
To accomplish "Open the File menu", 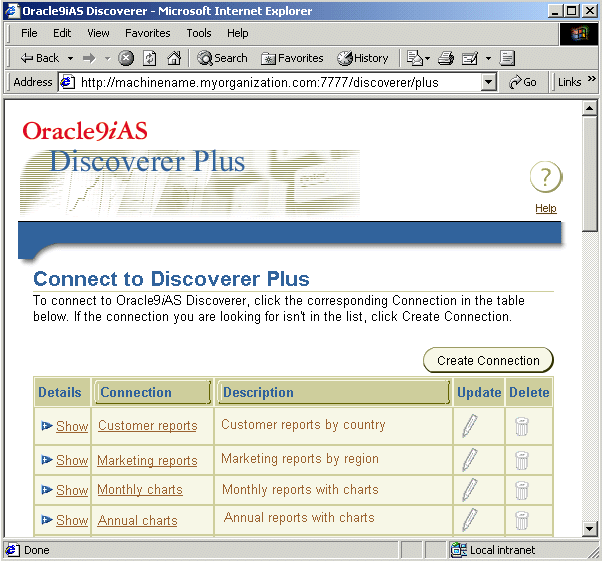I will tap(29, 33).
